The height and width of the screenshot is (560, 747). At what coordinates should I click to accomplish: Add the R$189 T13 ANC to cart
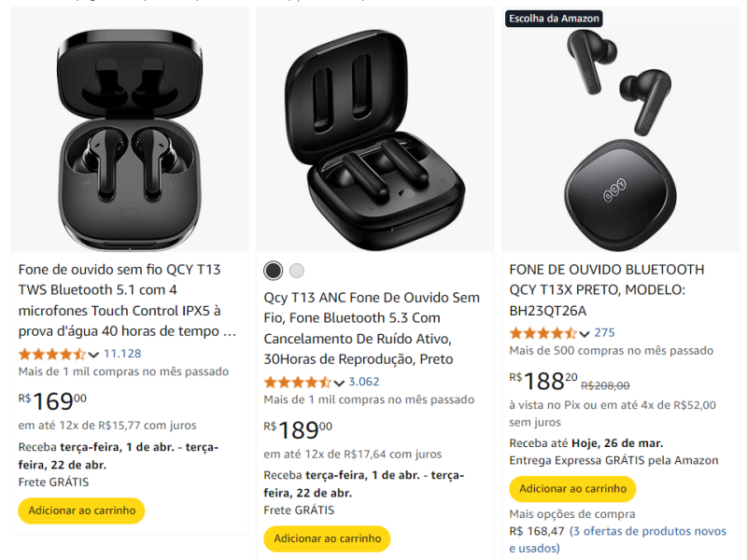click(327, 539)
